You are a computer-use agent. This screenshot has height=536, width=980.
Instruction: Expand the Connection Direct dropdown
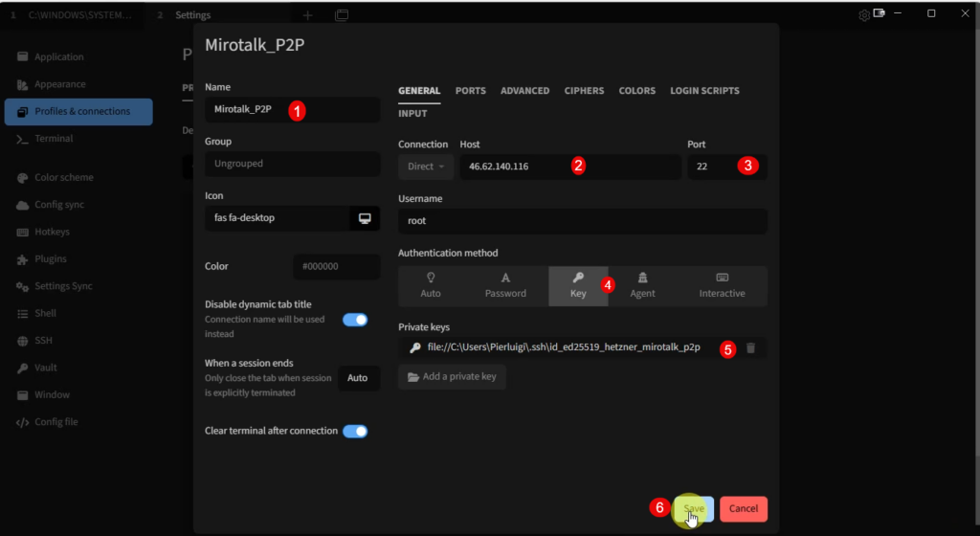coord(425,167)
